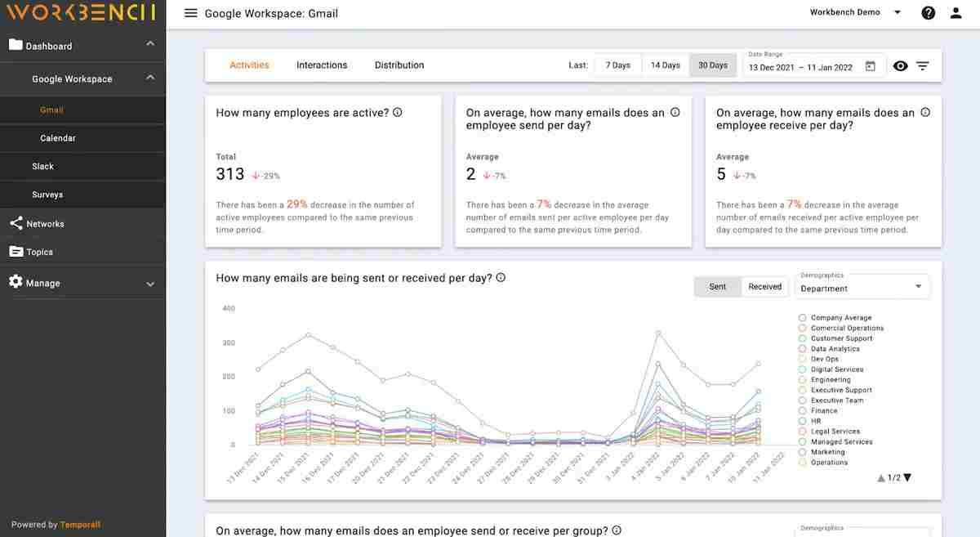Select the 7 Days range button
Viewport: 980px width, 537px height.
[617, 65]
